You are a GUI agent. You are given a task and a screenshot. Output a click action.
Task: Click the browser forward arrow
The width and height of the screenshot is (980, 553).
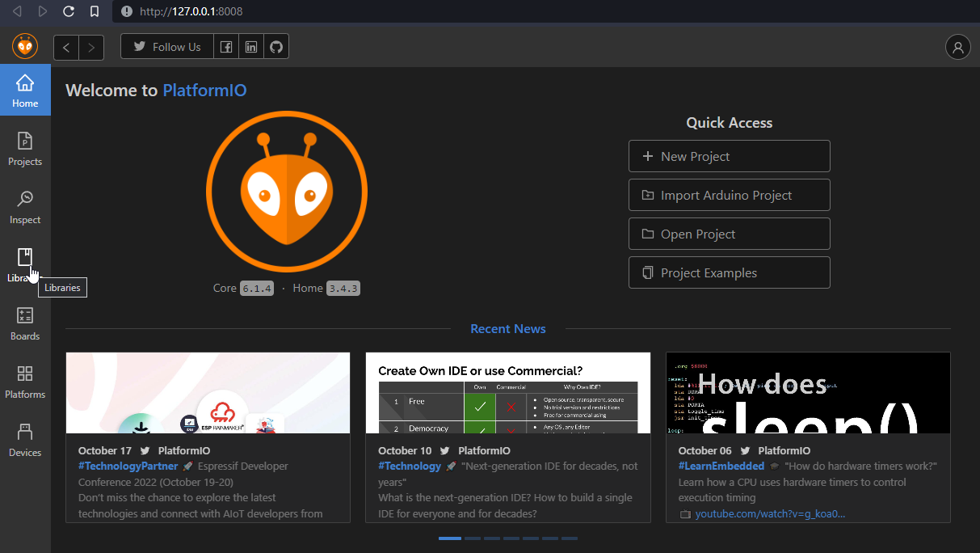tap(43, 11)
